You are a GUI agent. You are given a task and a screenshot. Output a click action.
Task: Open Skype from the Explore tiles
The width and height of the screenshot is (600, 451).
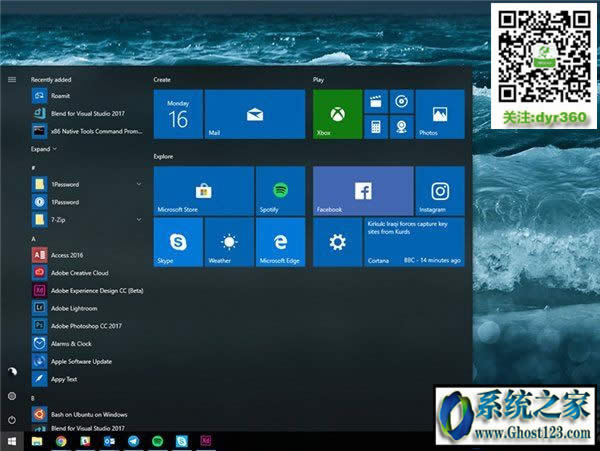click(178, 243)
